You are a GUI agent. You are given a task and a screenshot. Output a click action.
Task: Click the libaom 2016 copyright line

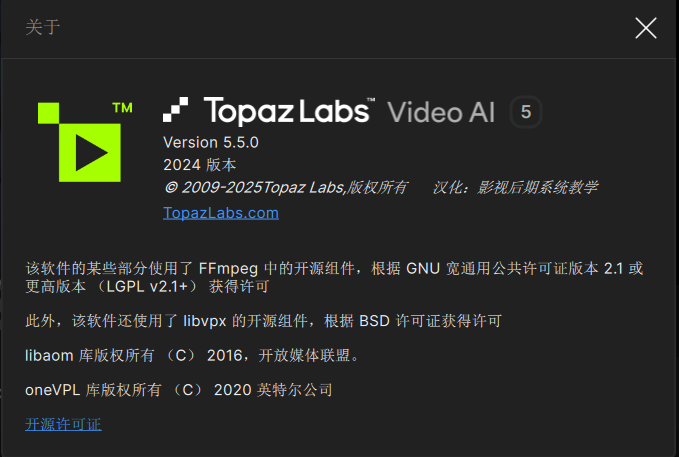[192, 356]
